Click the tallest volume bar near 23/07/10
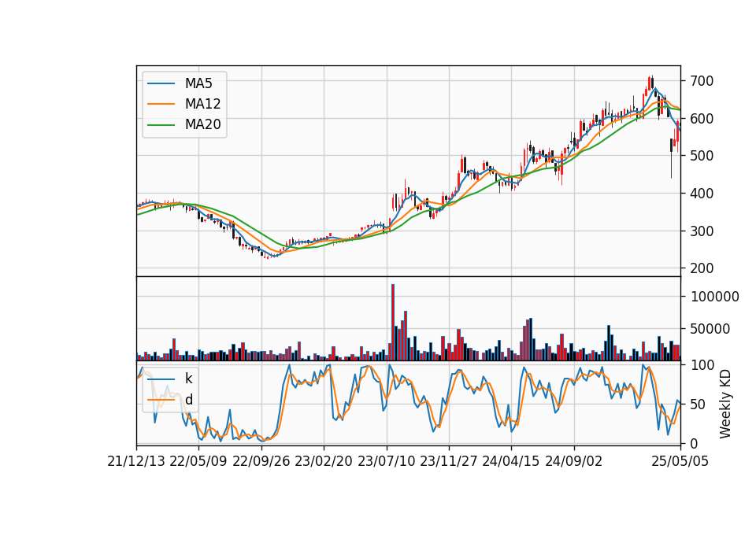The height and width of the screenshot is (543, 756). click(x=393, y=323)
